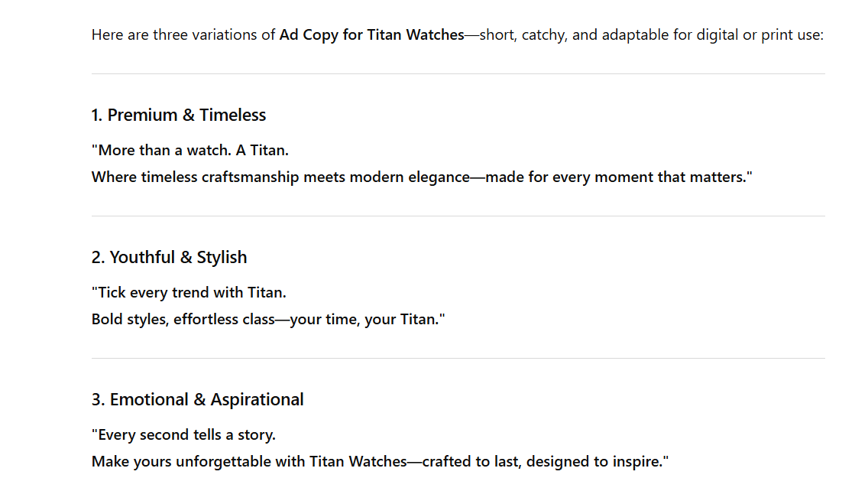
Task: Select the "1. Premium & Timeless" heading
Action: point(179,115)
